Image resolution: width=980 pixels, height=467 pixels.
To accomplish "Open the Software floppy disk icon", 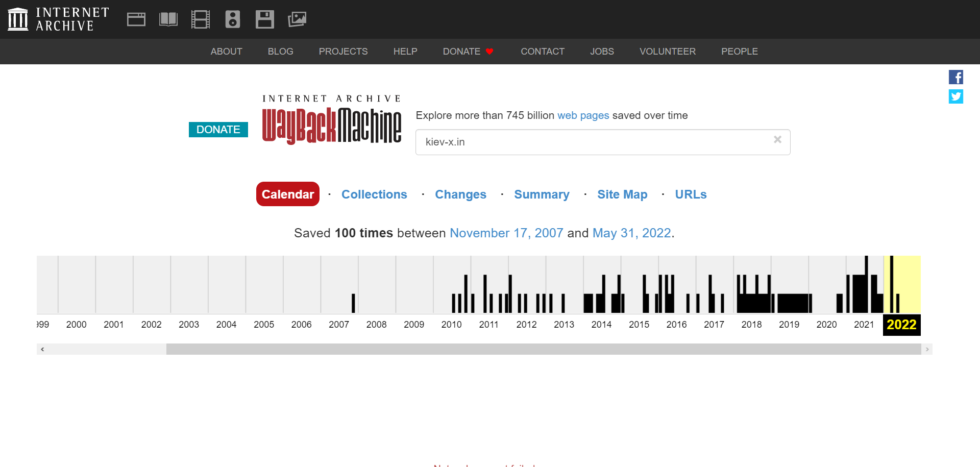I will click(265, 19).
